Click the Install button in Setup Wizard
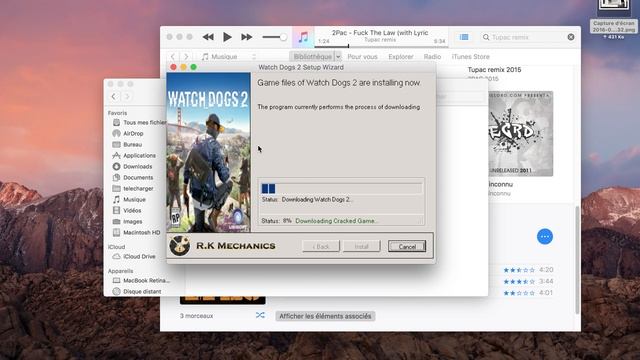 (362, 246)
